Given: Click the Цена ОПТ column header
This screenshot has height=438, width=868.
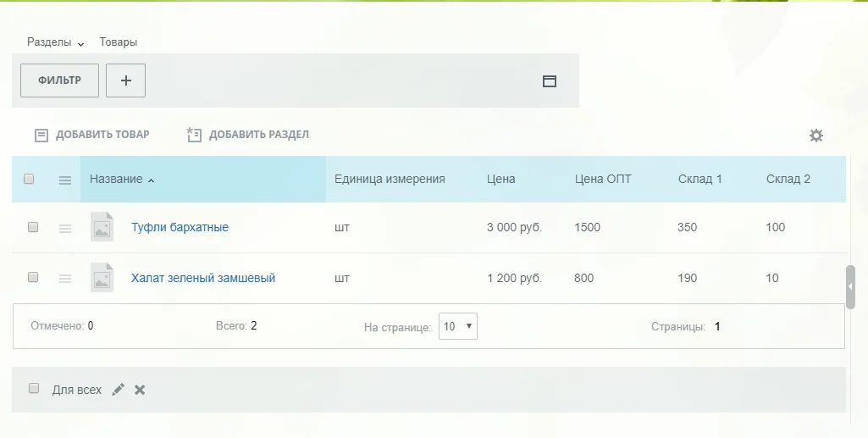Looking at the screenshot, I should 603,179.
